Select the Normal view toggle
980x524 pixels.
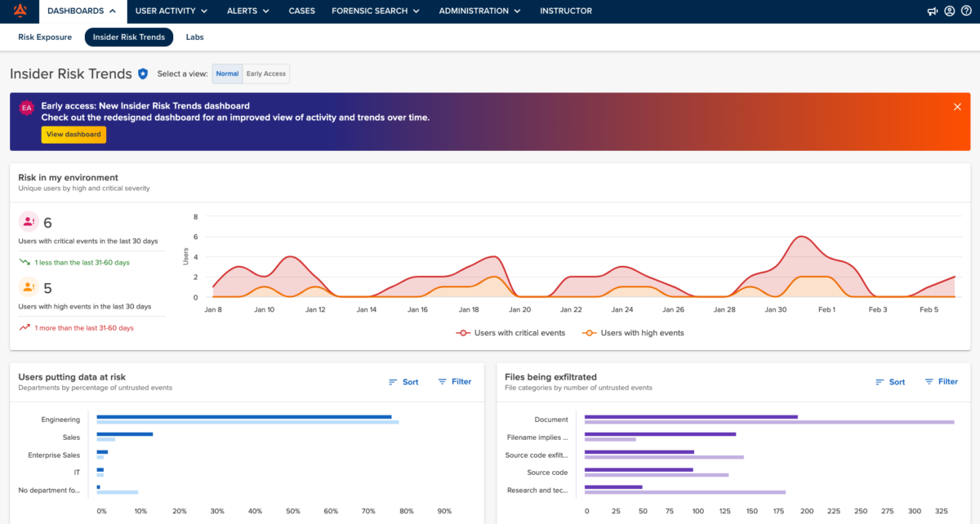coord(227,74)
